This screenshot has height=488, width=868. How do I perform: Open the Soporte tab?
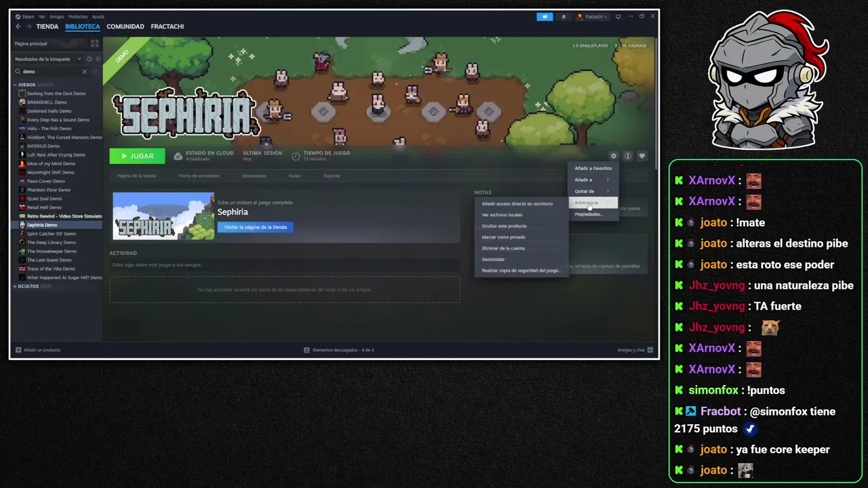[x=332, y=176]
